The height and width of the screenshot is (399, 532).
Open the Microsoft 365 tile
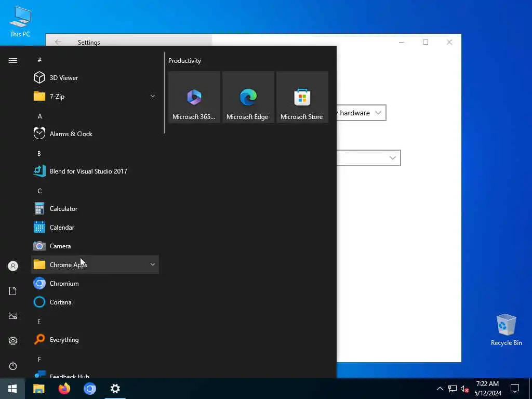click(194, 97)
